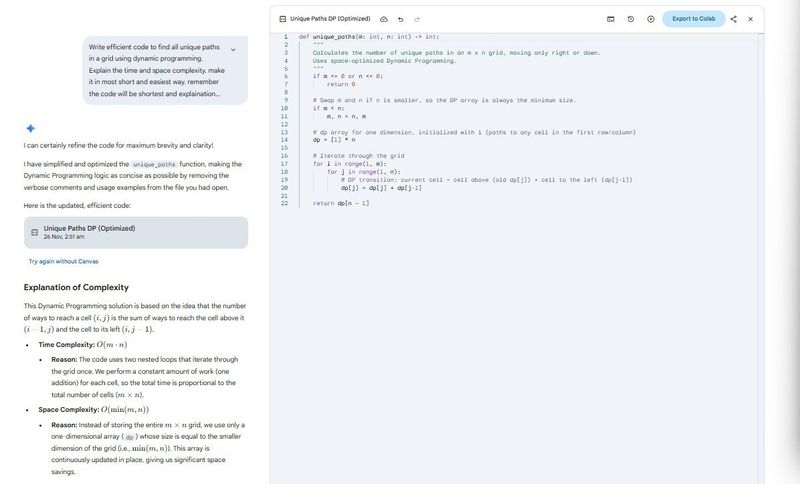Click the Gemini sparkle icon
Viewport: 800px width, 484px height.
31,128
